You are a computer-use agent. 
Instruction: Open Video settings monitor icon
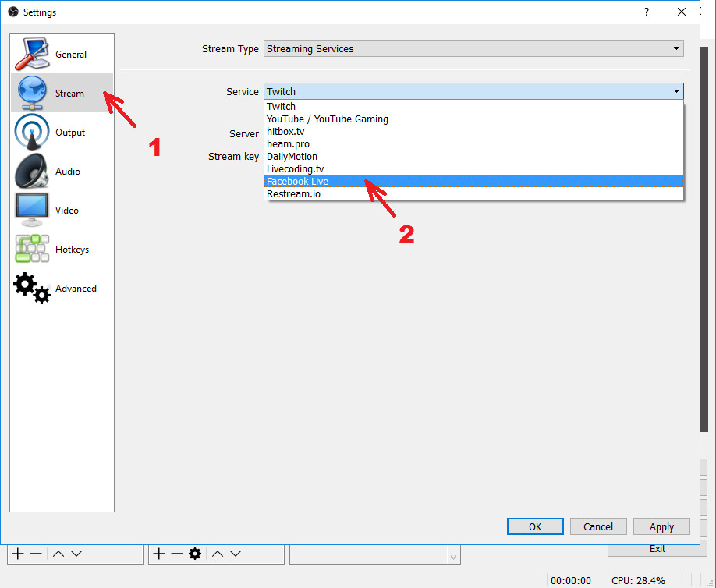coord(31,210)
